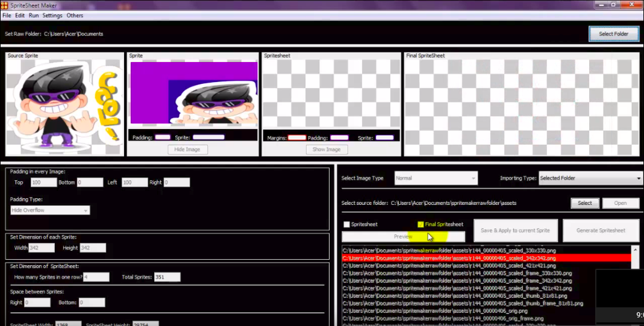Select file ending scaled_frame_421x421.png
Viewport: 644px width, 326px height.
click(457, 289)
